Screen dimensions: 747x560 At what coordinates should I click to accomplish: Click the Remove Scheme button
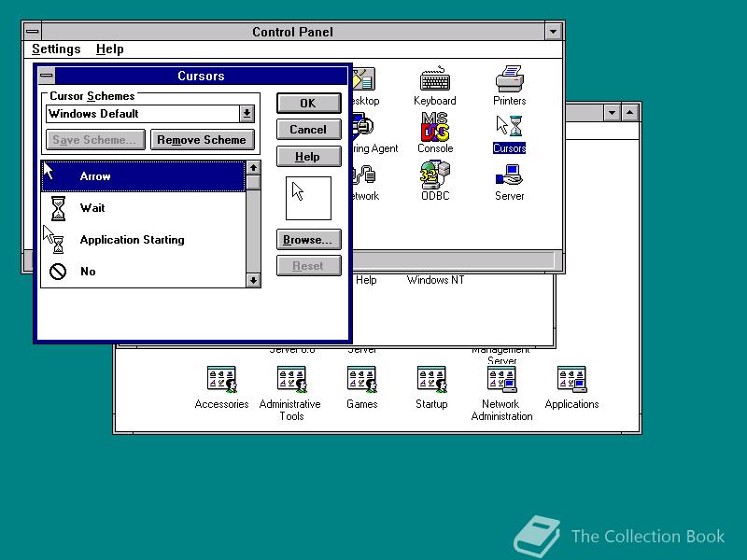pos(202,140)
